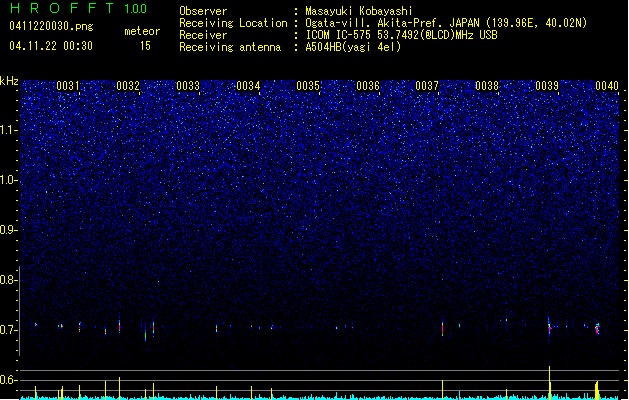The height and width of the screenshot is (400, 629).
Task: Click the 0036 time marker
Action: pyautogui.click(x=368, y=85)
